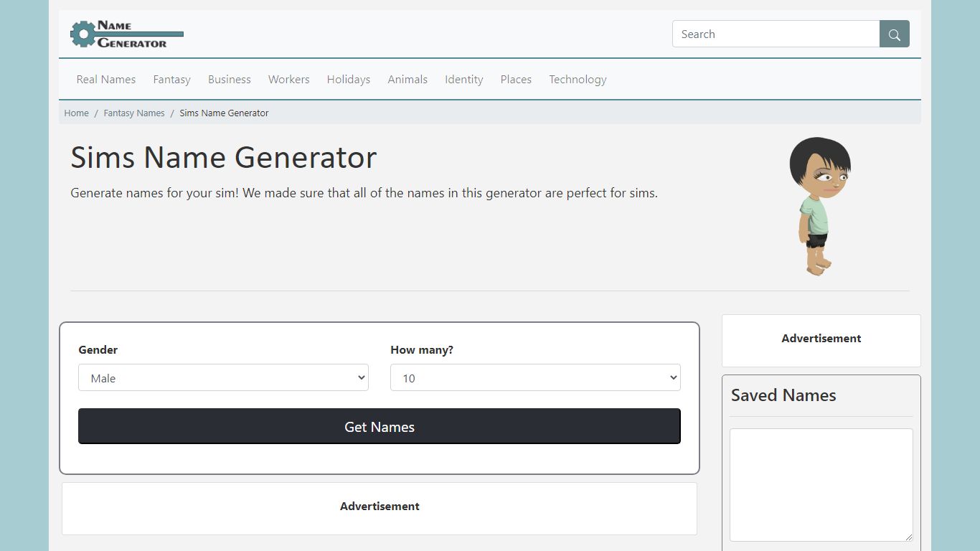Click the How many? label
Screen dimensions: 980x551
422,350
